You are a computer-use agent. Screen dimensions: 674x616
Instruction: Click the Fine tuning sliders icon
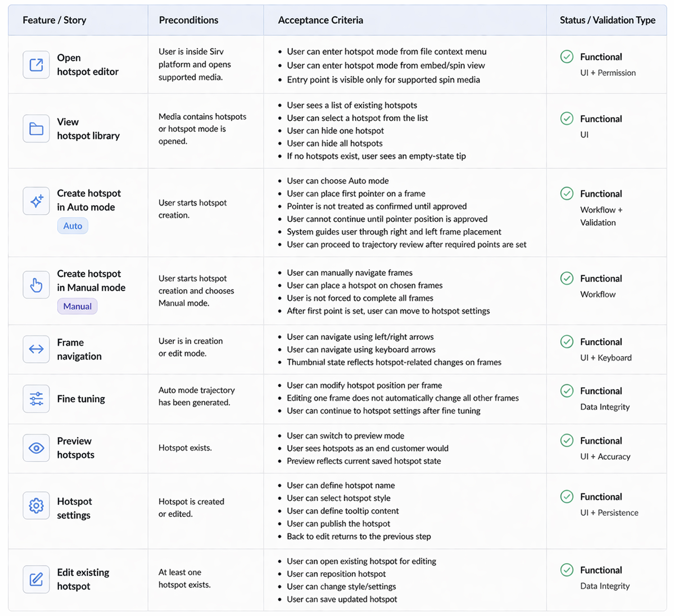click(36, 399)
